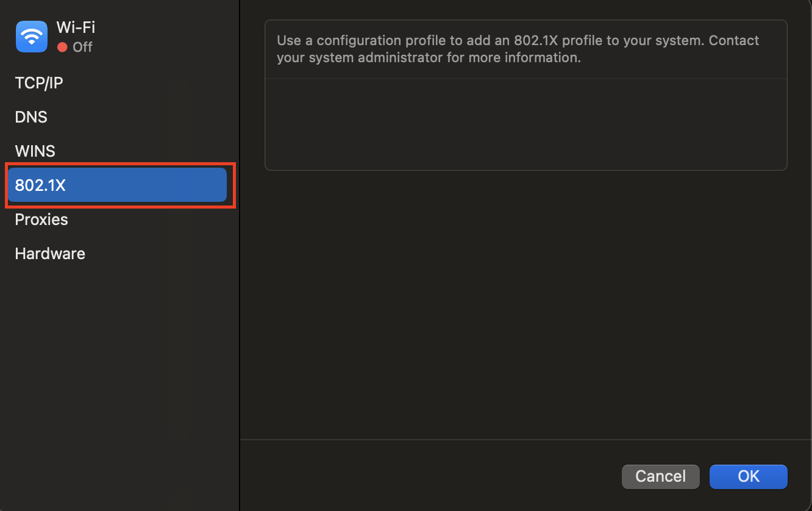The width and height of the screenshot is (812, 511).
Task: Click the red Off status indicator
Action: 61,46
